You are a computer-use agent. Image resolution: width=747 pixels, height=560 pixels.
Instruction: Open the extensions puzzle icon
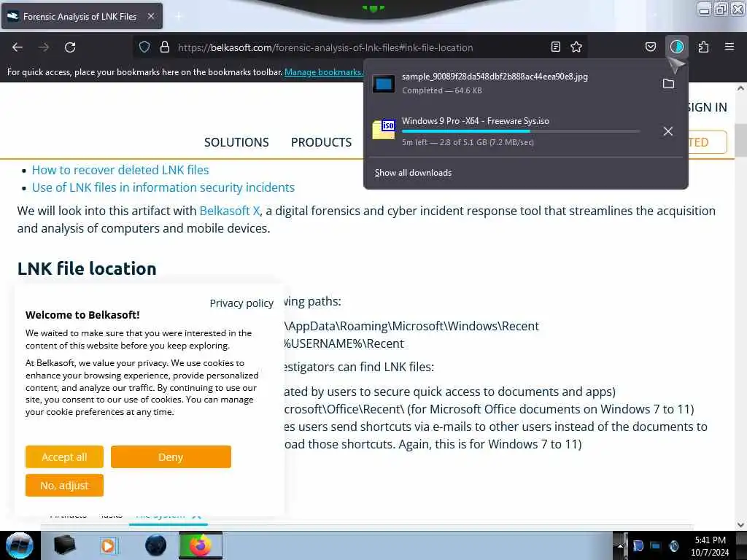703,47
